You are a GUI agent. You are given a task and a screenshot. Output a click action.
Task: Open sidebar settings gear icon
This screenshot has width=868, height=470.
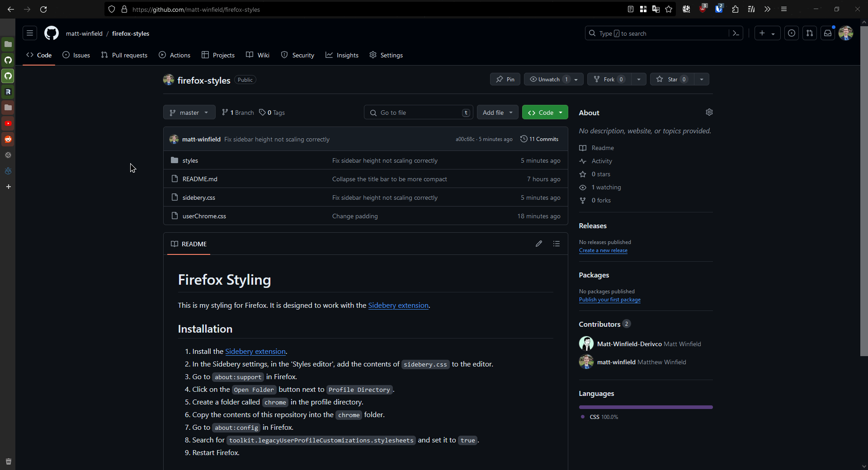click(8, 155)
